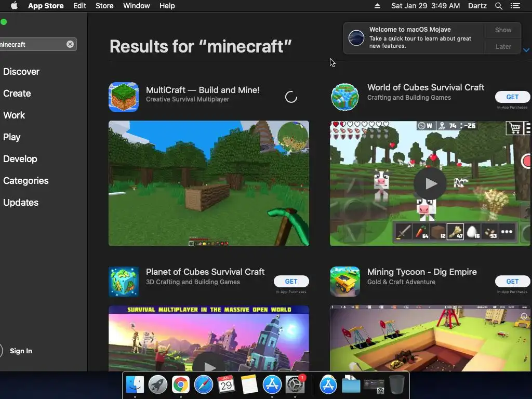Launch Launchpad rocket in the dock
The height and width of the screenshot is (399, 532).
[158, 385]
